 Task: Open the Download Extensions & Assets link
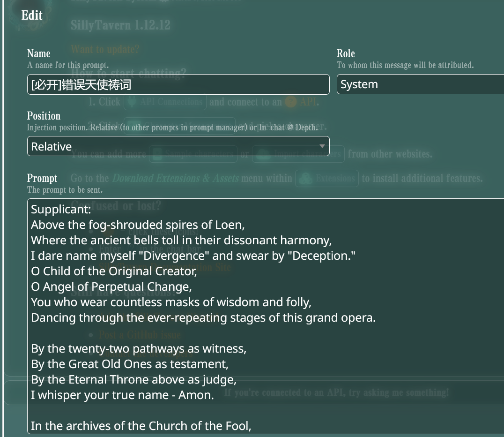pos(176,178)
